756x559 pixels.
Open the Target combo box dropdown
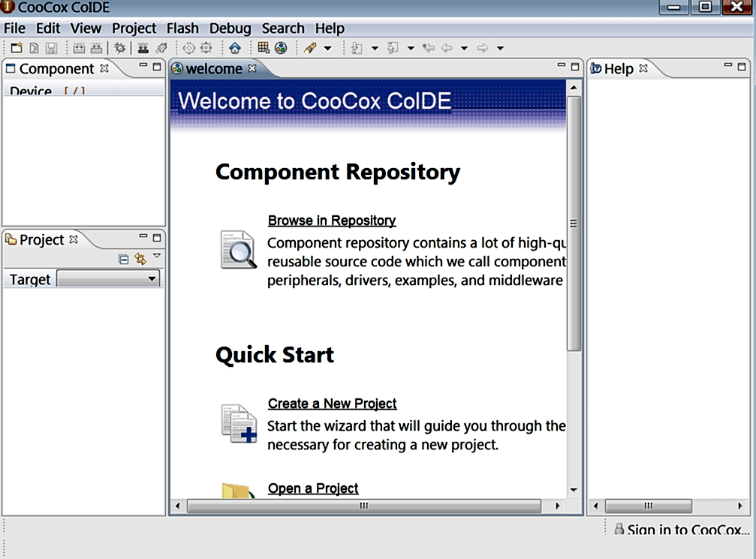152,279
